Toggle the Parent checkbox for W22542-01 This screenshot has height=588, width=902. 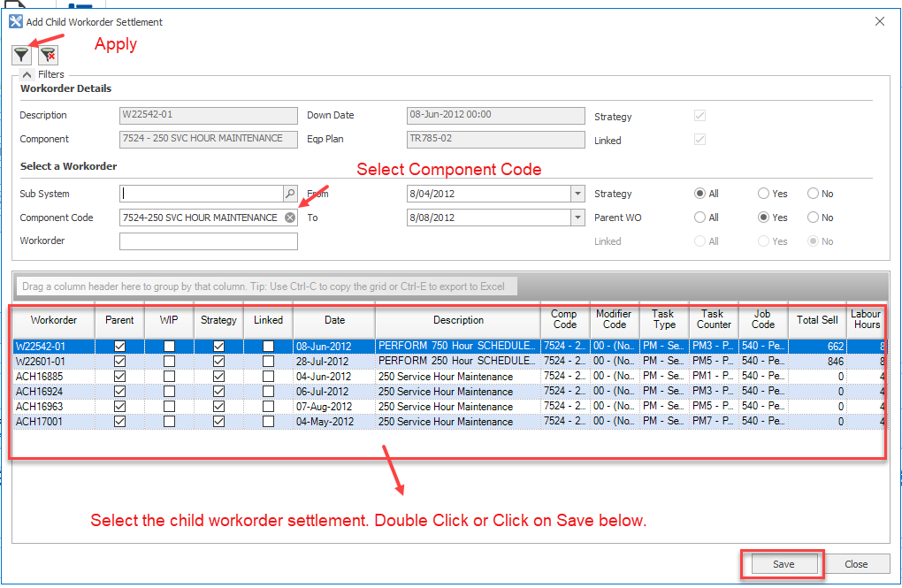pos(119,343)
